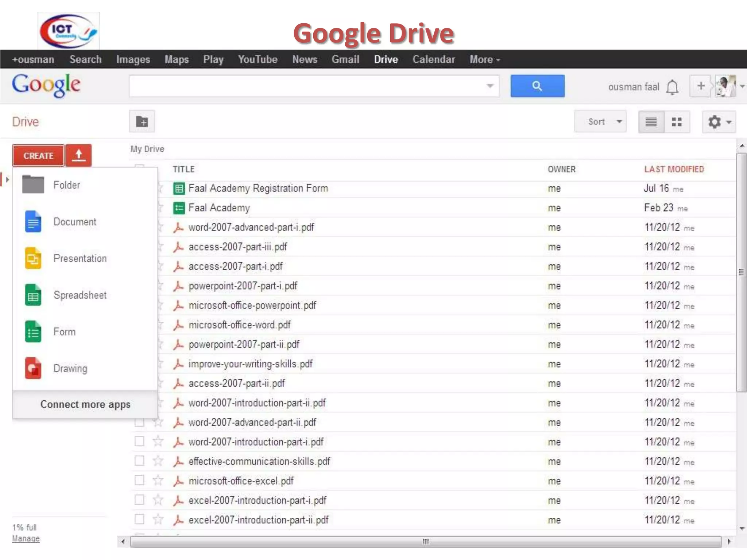The height and width of the screenshot is (560, 747).
Task: Sort by LAST MODIFIED column header
Action: (674, 169)
